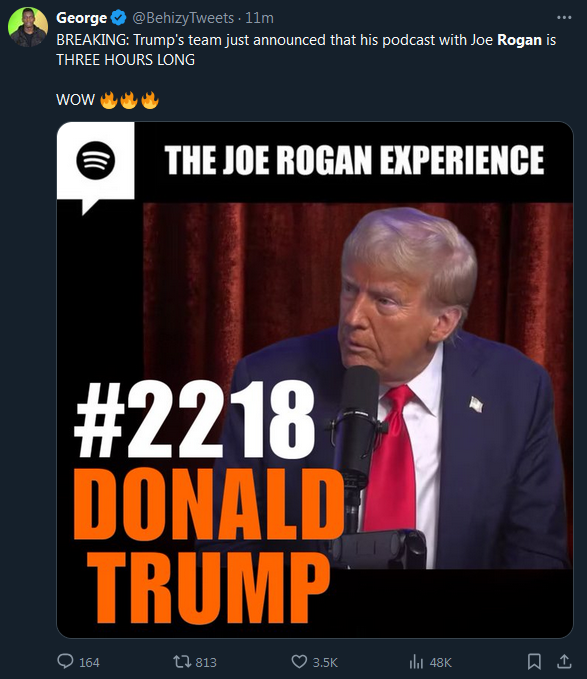Viewport: 587px width, 679px height.
Task: Open the three-dot more options menu
Action: click(x=564, y=17)
